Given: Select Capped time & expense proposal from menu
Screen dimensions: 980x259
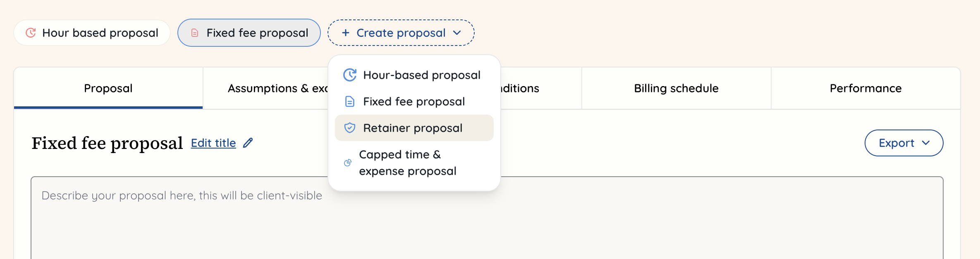Looking at the screenshot, I should tap(407, 163).
